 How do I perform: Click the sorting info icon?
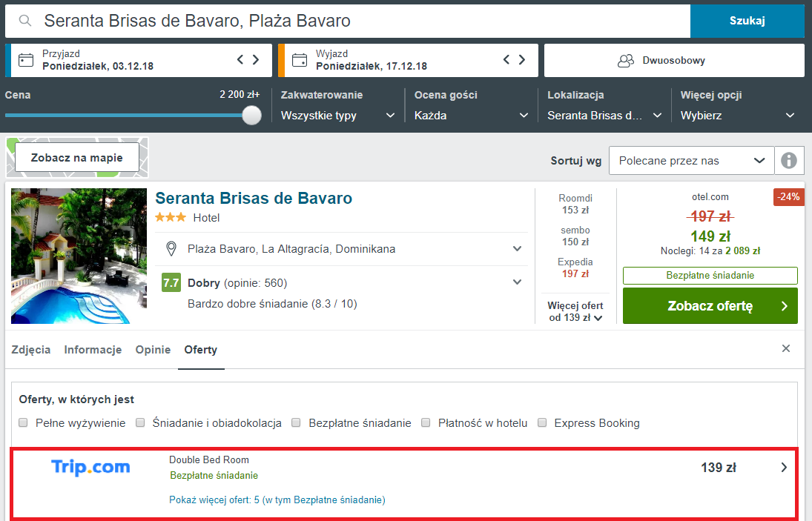click(x=789, y=160)
